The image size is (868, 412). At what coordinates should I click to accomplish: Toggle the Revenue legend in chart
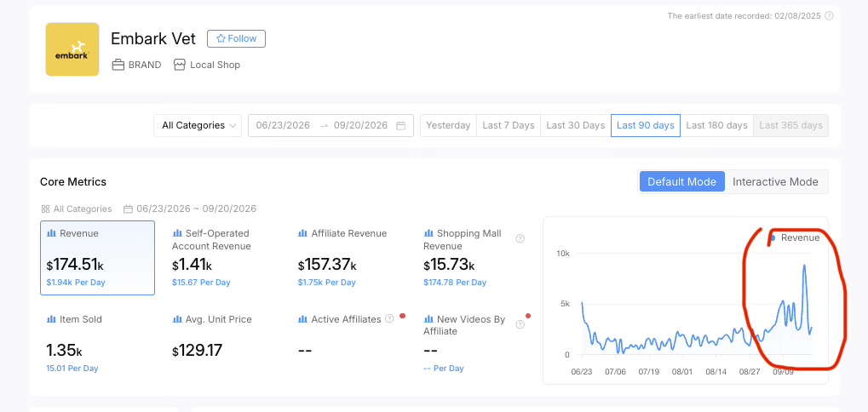tap(795, 237)
